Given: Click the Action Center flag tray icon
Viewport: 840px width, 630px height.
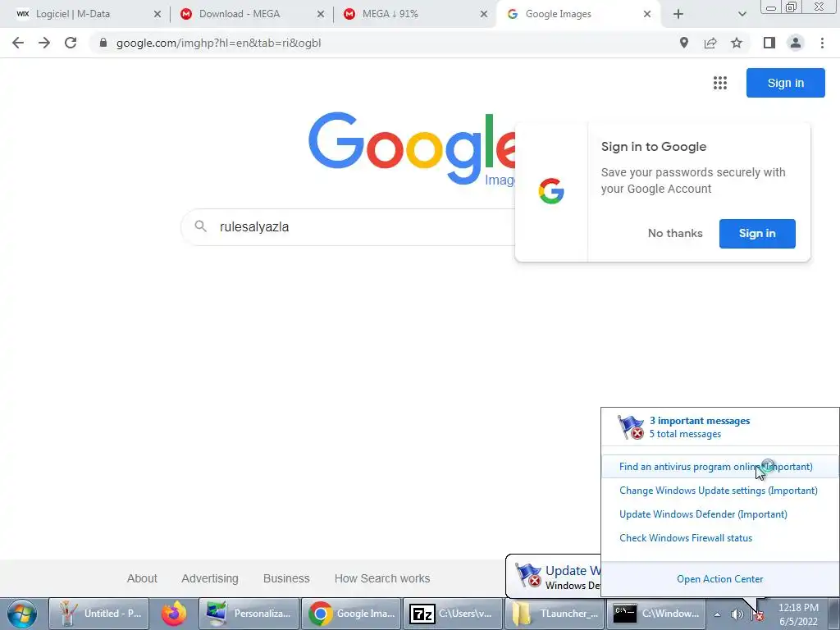Looking at the screenshot, I should [x=757, y=614].
